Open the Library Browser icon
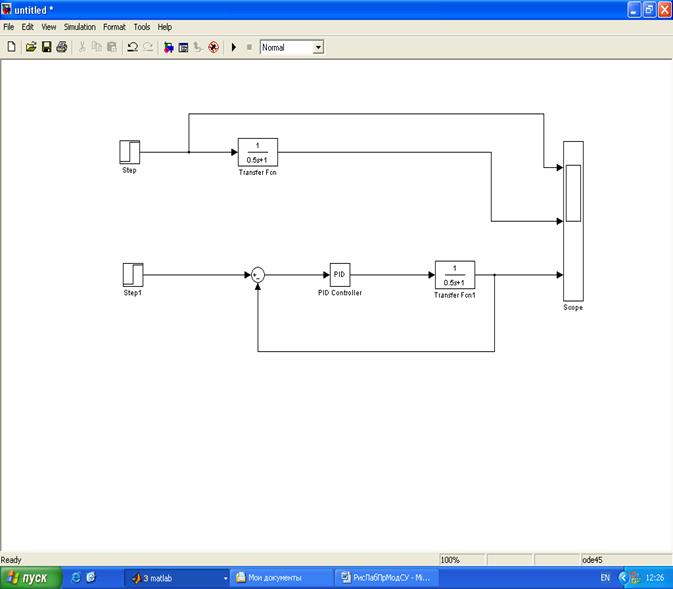 168,47
